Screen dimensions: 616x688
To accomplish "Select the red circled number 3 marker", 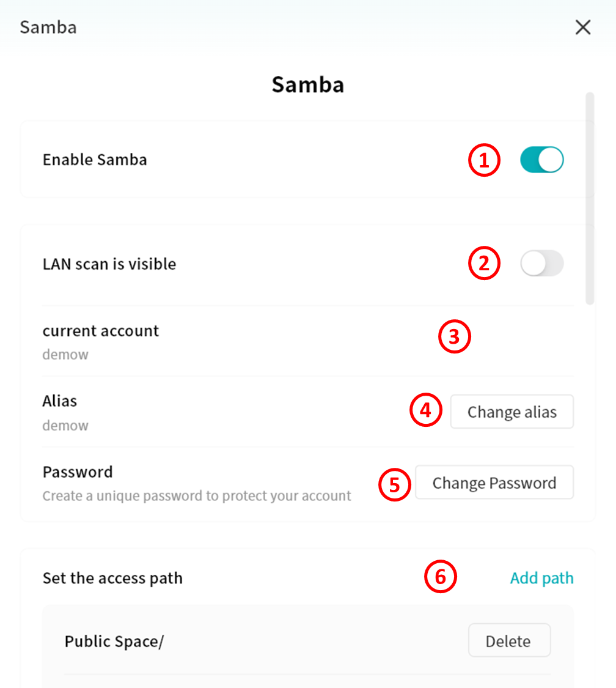I will 455,338.
